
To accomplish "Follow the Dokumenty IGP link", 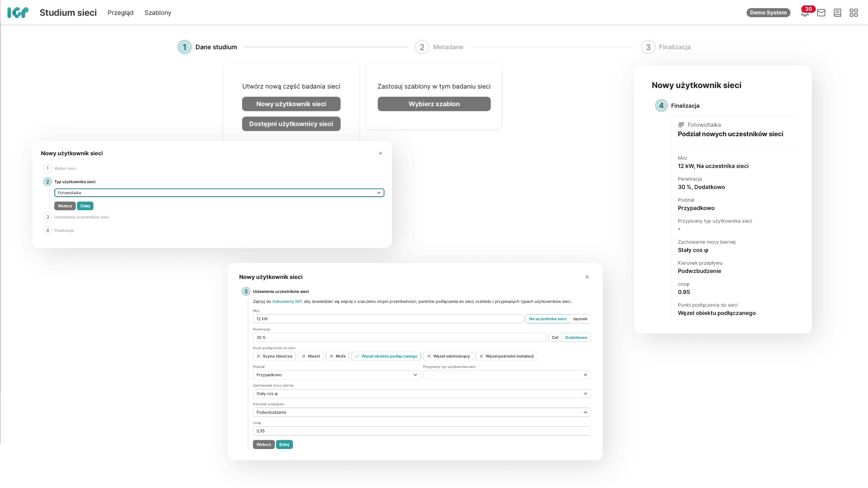I will (287, 302).
